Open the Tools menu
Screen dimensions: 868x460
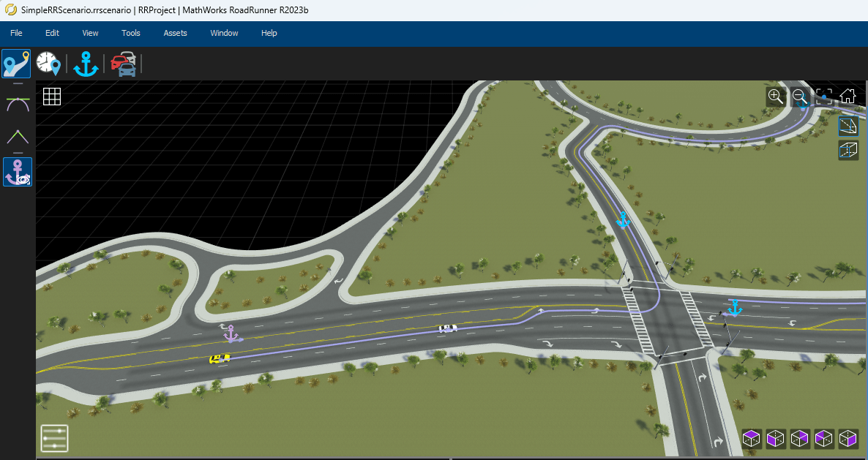[131, 33]
